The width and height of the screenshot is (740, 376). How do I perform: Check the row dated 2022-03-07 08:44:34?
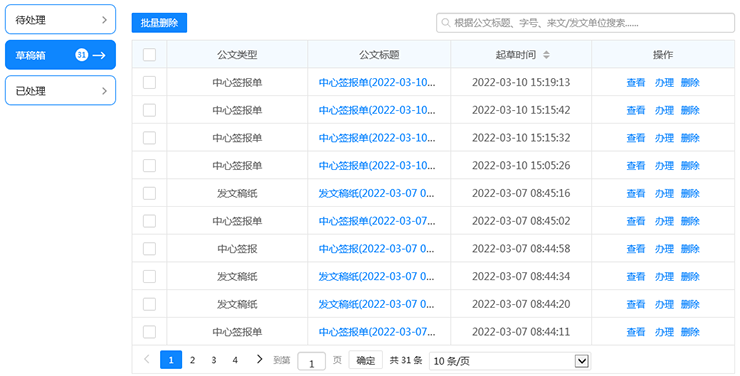(149, 276)
